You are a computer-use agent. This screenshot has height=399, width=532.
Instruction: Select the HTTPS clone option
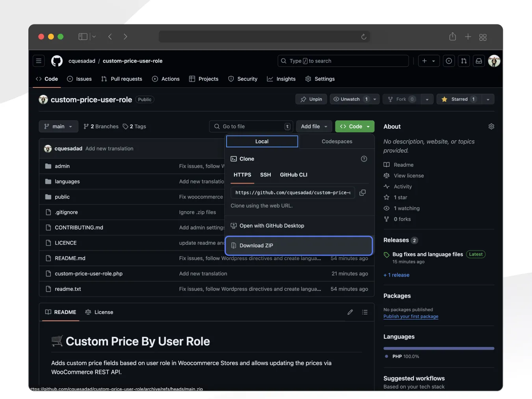point(242,175)
